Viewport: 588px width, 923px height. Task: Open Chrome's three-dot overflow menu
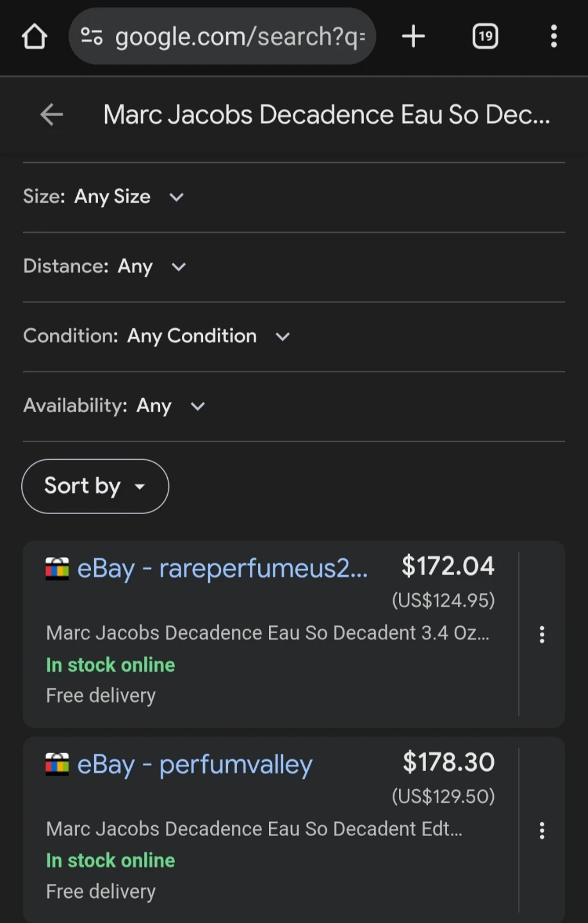point(553,37)
